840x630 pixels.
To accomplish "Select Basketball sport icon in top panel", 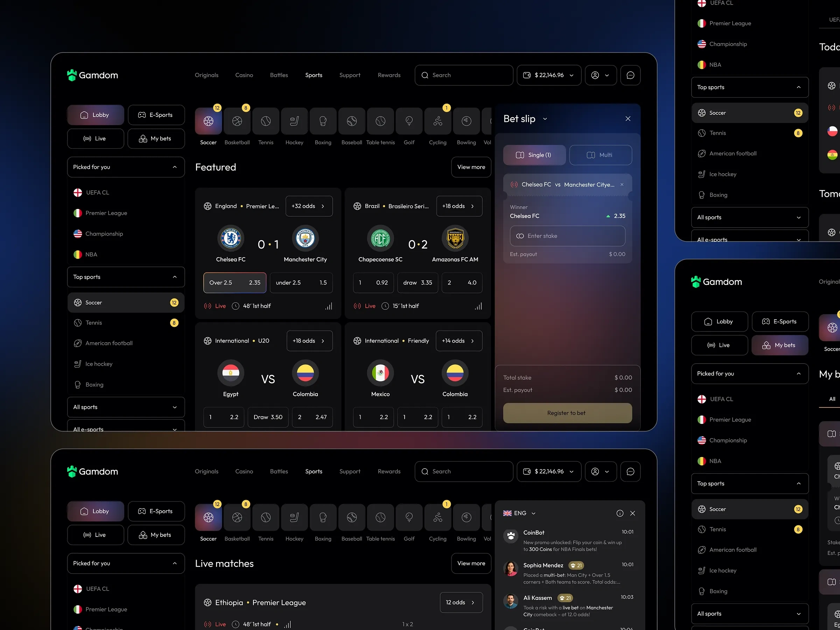I will 237,121.
